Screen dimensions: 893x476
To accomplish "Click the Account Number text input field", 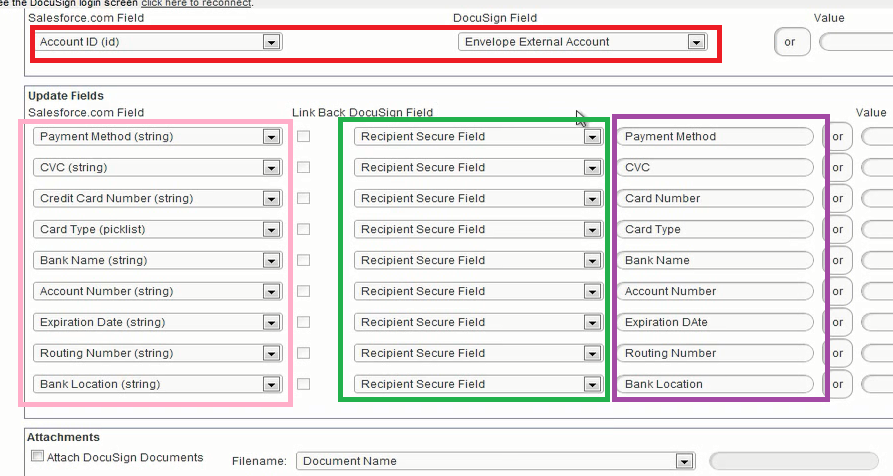I will click(715, 292).
